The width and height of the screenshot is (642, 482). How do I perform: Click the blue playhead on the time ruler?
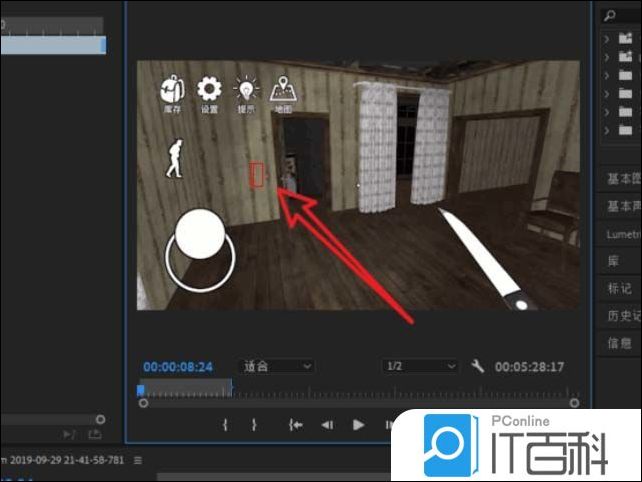coord(141,389)
